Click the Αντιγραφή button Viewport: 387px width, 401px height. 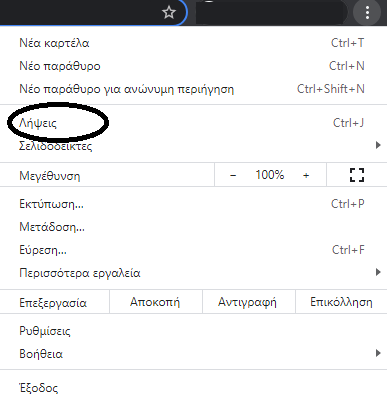(x=247, y=302)
